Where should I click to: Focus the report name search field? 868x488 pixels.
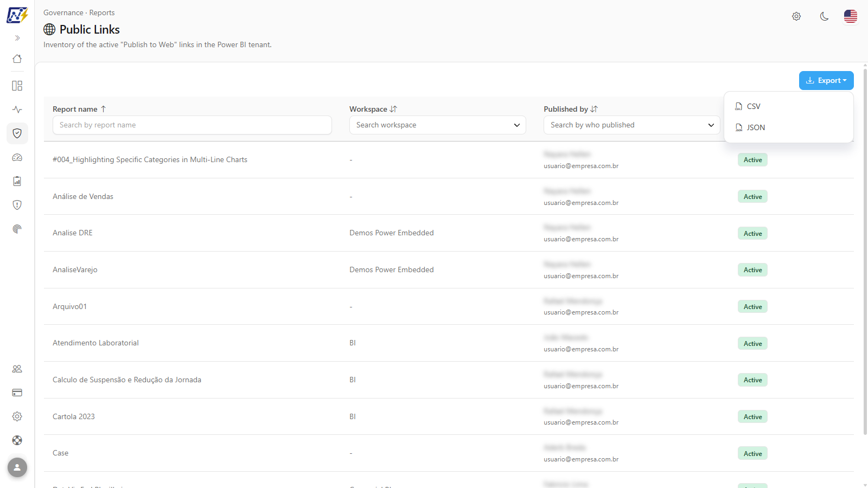coord(192,125)
